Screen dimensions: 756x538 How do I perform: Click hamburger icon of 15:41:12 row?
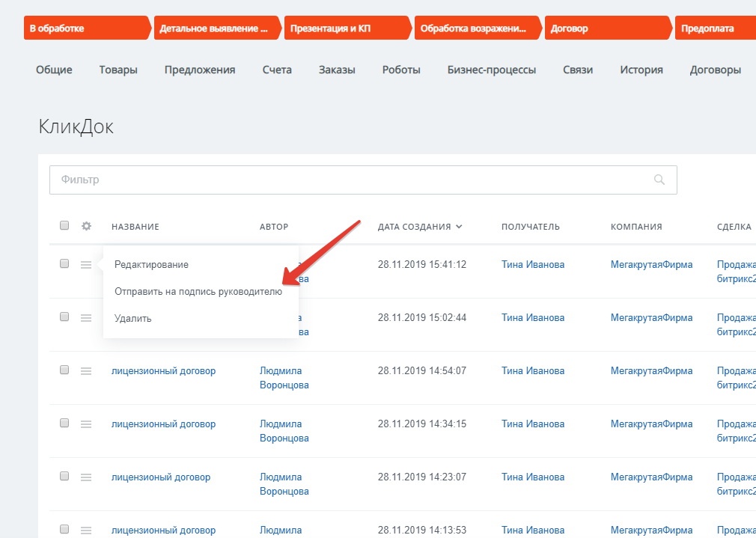coord(86,265)
